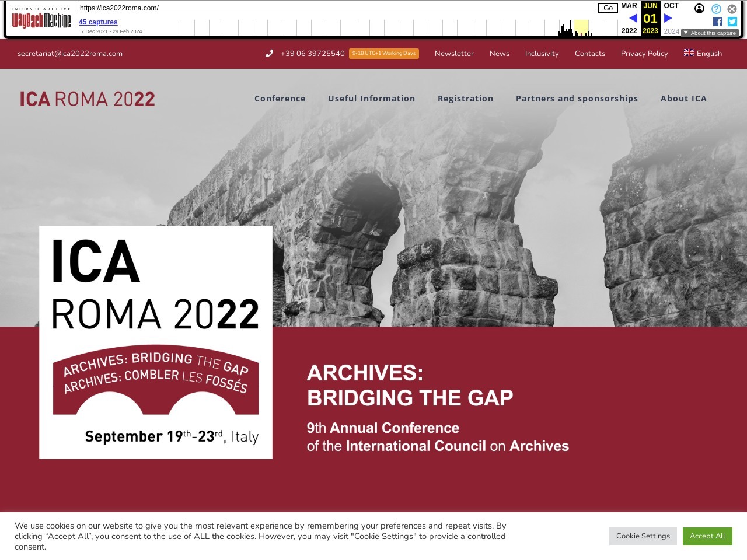Open the English language selector
Viewport: 747px width, 560px height.
[703, 53]
